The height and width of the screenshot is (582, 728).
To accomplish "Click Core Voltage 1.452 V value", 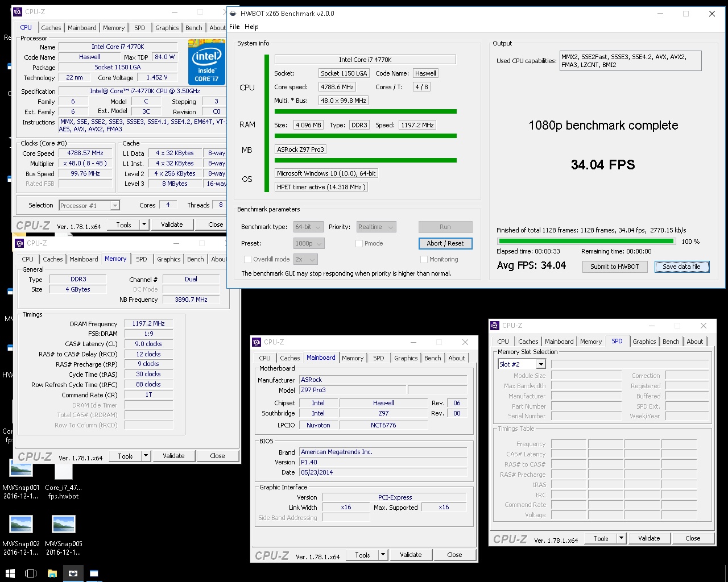I will (x=157, y=77).
